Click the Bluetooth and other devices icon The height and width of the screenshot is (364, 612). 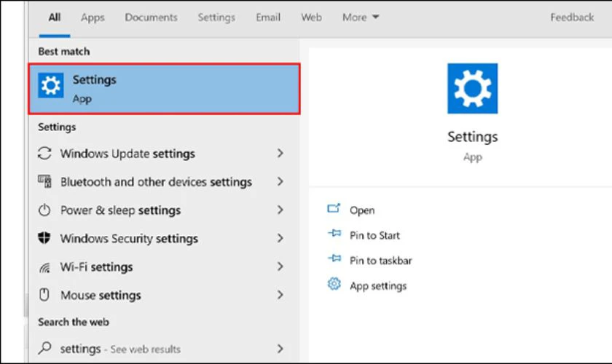click(x=44, y=181)
